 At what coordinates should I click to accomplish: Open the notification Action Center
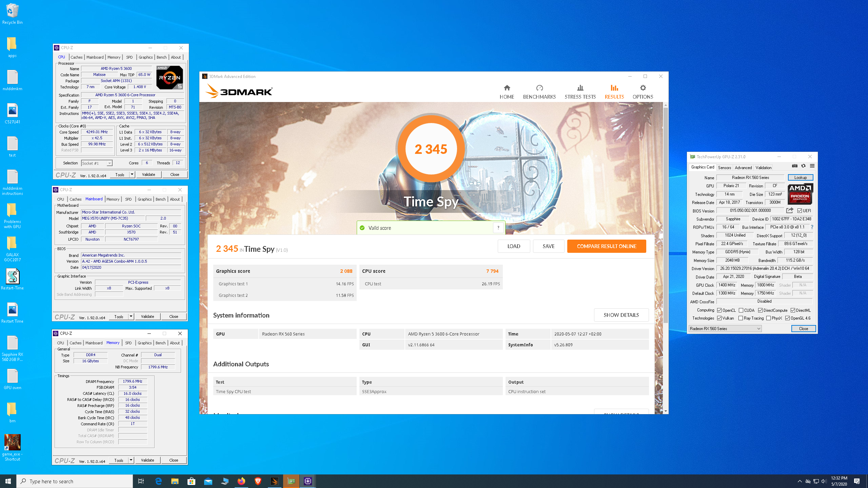click(x=857, y=481)
